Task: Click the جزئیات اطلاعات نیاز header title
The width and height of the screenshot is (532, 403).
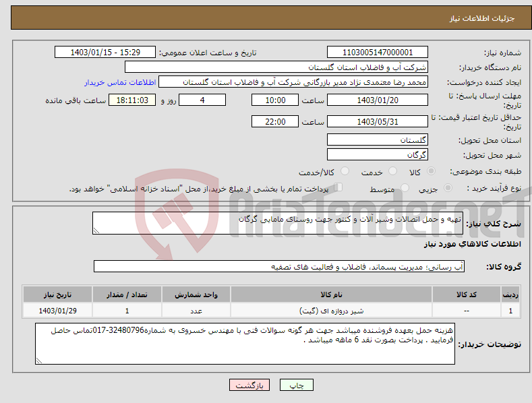Action: pyautogui.click(x=482, y=18)
